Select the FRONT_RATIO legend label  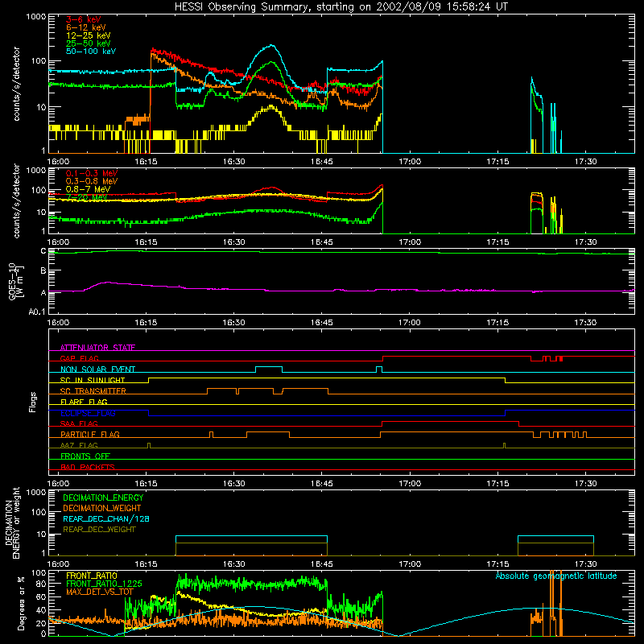92,576
